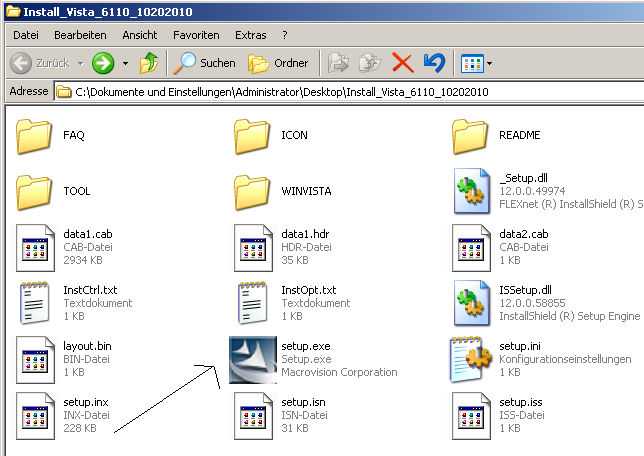Click the copy-to-folder toolbar icon
This screenshot has width=644, height=456.
coord(370,63)
